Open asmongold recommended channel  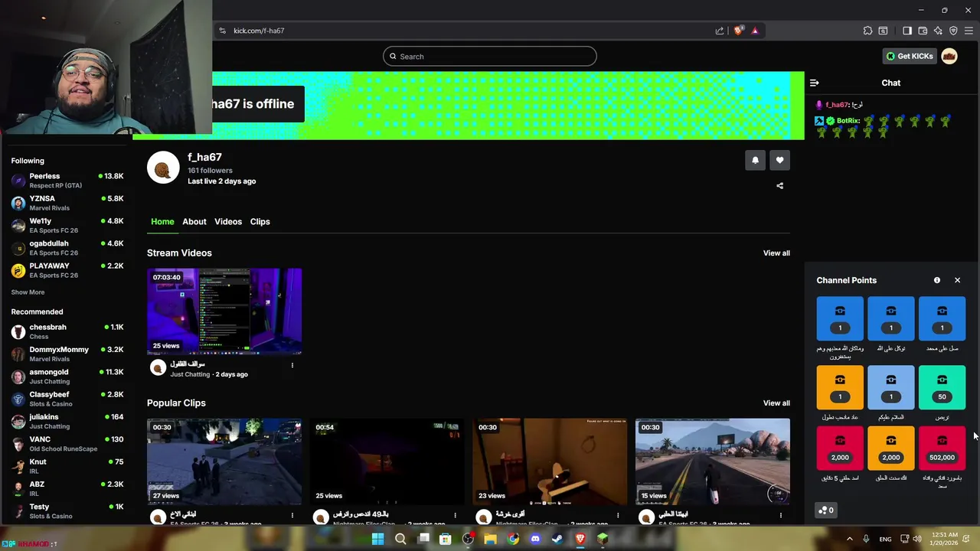click(67, 377)
